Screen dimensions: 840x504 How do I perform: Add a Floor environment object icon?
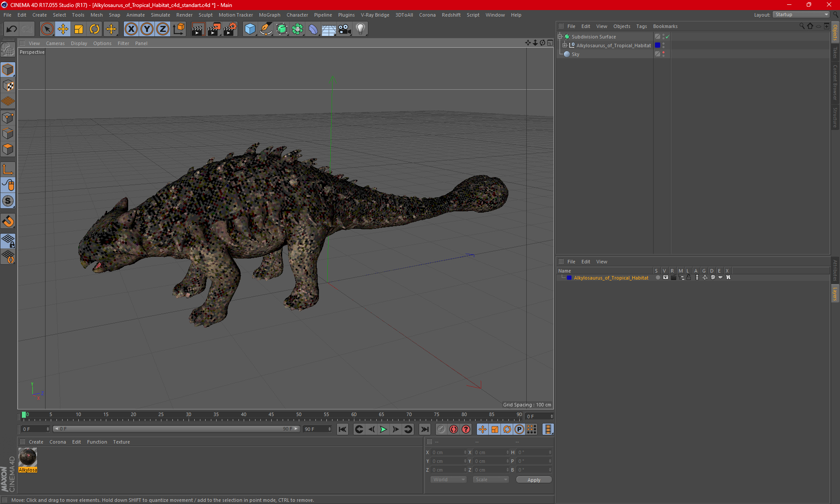click(x=329, y=29)
